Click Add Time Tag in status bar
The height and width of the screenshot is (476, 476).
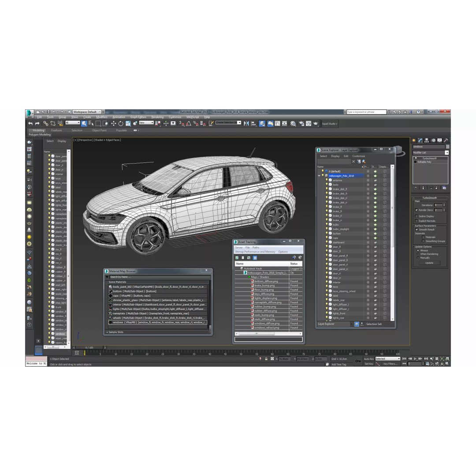click(339, 364)
